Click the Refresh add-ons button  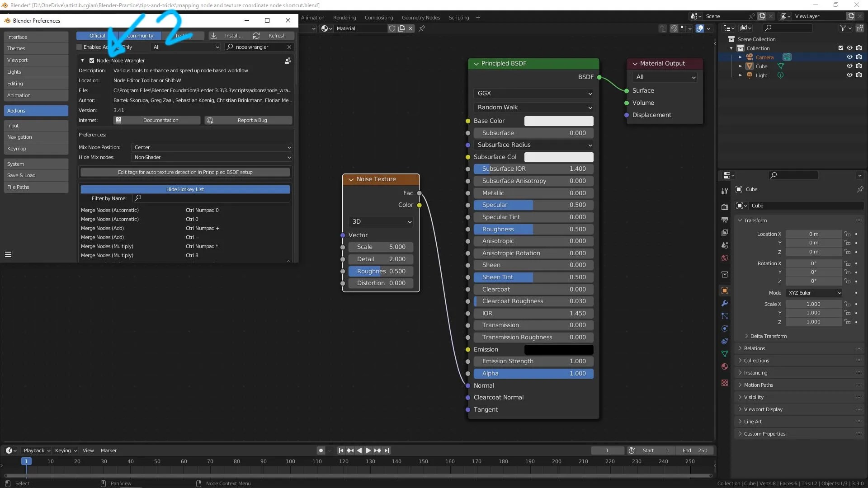click(x=271, y=35)
